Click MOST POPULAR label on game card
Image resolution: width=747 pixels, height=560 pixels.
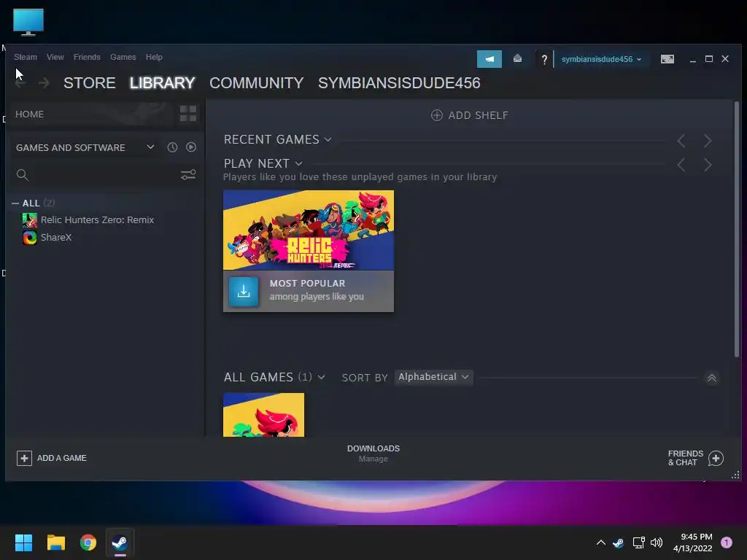pyautogui.click(x=307, y=284)
